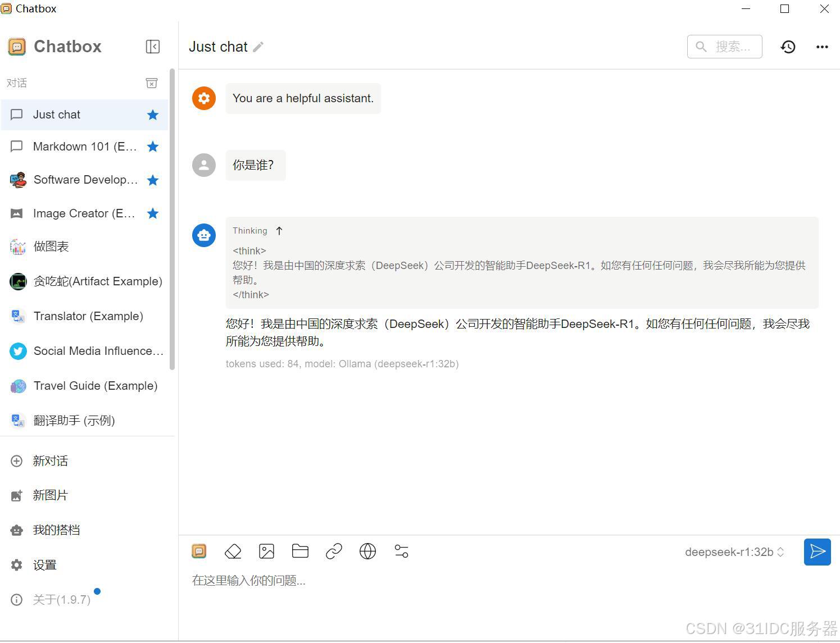Open 设置 settings
This screenshot has width=840, height=643.
87,565
